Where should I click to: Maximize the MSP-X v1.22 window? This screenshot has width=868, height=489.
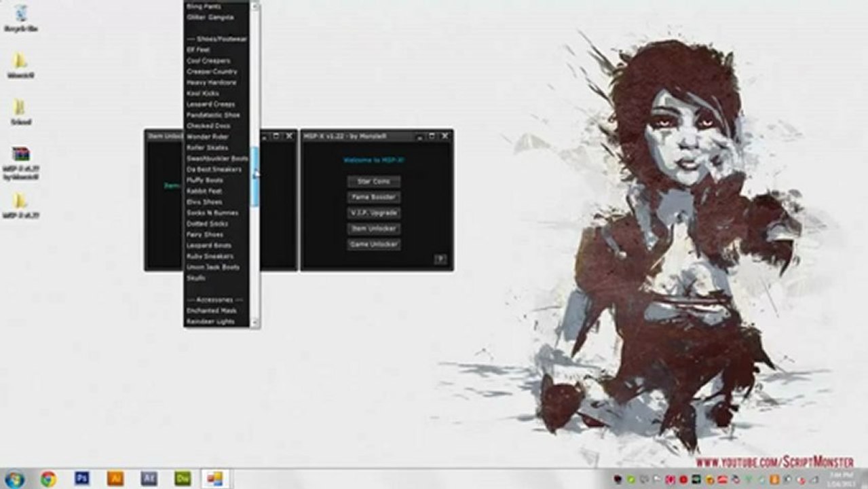pos(432,136)
